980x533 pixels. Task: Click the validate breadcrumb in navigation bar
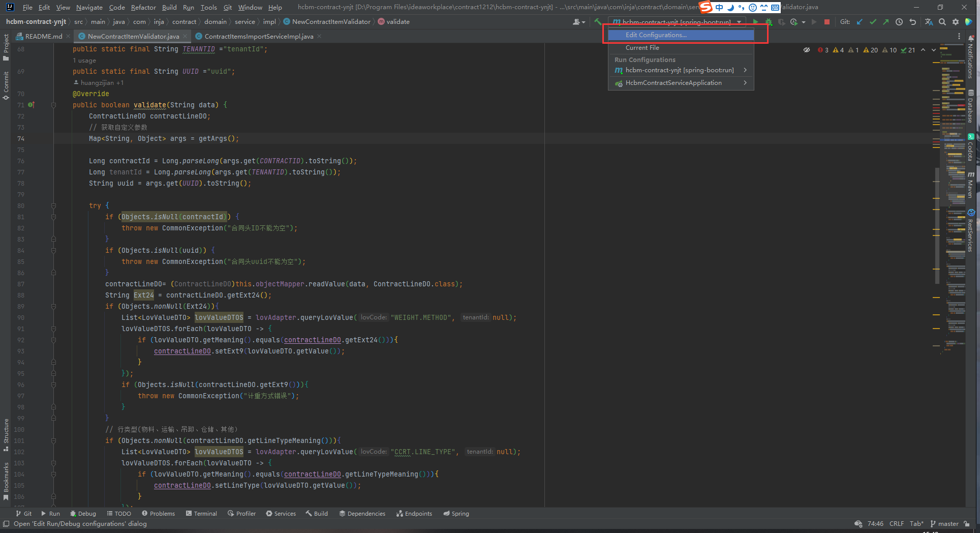click(394, 22)
